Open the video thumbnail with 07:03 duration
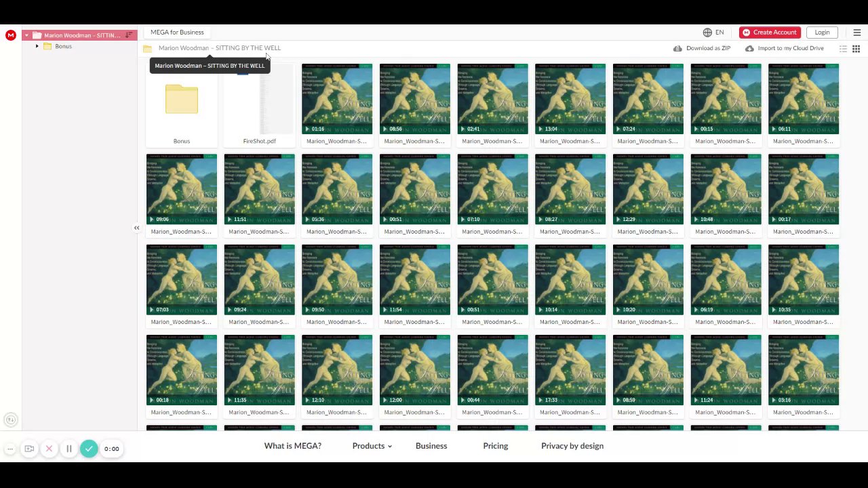Screen dimensions: 868x488 182,285
